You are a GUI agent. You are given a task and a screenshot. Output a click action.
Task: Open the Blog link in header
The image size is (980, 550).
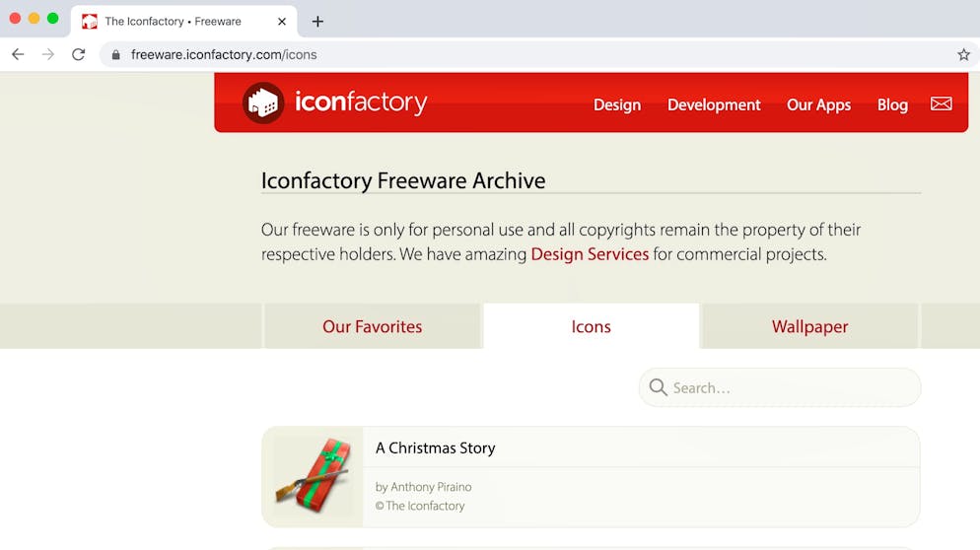click(892, 105)
